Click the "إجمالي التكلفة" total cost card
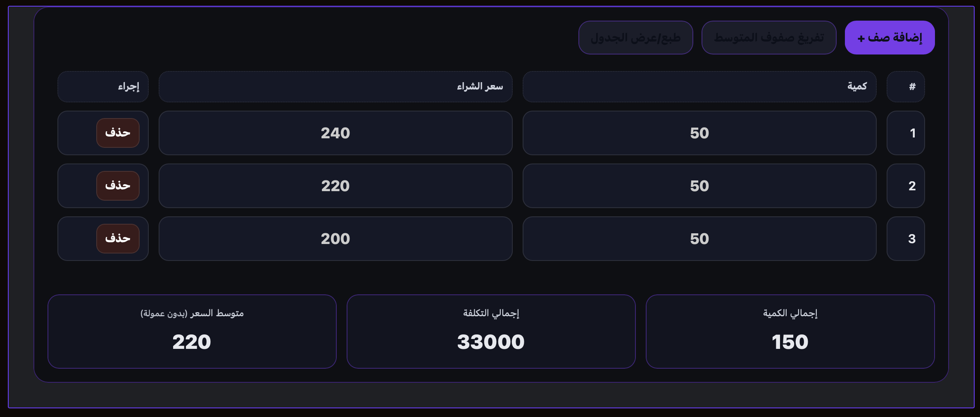Image resolution: width=980 pixels, height=417 pixels. point(491,332)
